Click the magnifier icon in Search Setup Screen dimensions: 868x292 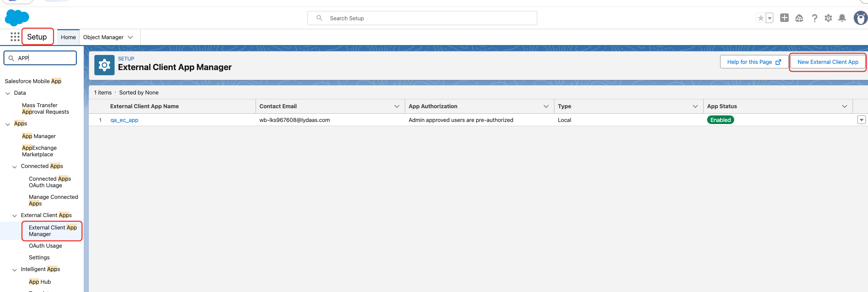pos(319,18)
